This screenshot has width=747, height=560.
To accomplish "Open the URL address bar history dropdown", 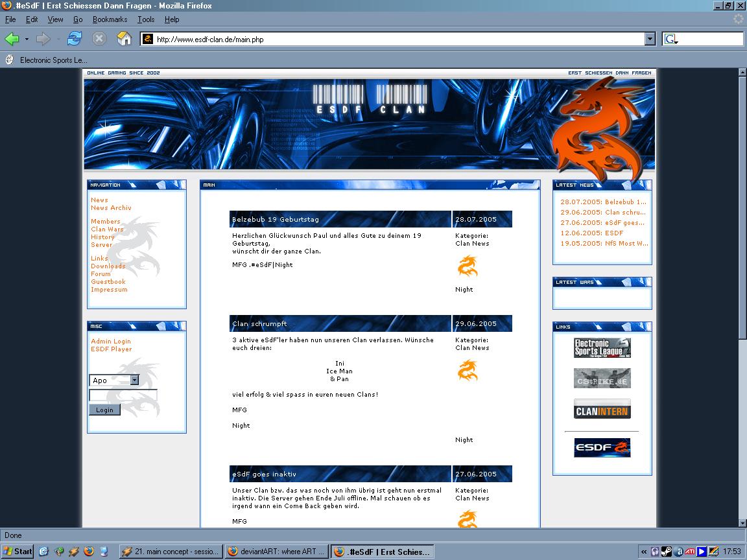I will 650,40.
